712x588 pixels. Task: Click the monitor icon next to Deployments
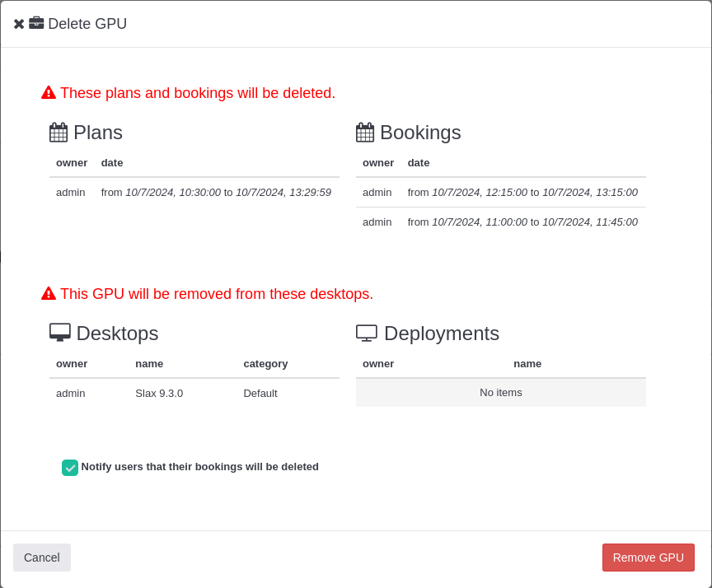(367, 333)
